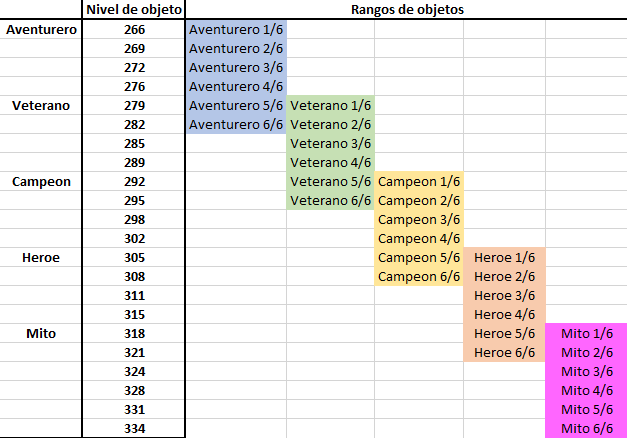Click the Nivel de objeto header

(134, 9)
